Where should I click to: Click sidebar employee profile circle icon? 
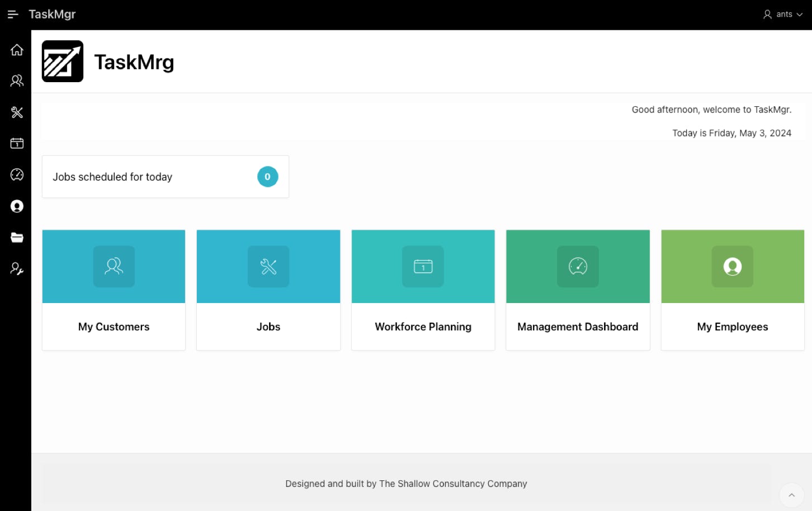tap(17, 206)
